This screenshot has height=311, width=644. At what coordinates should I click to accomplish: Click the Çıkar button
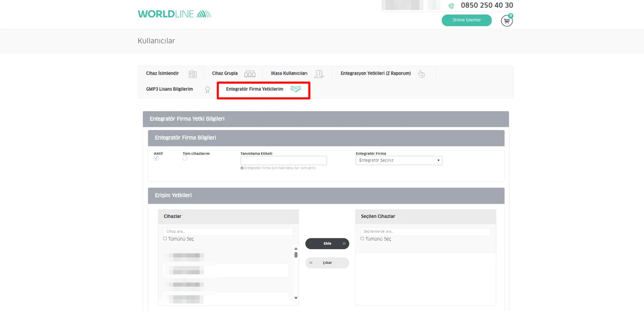click(x=327, y=263)
